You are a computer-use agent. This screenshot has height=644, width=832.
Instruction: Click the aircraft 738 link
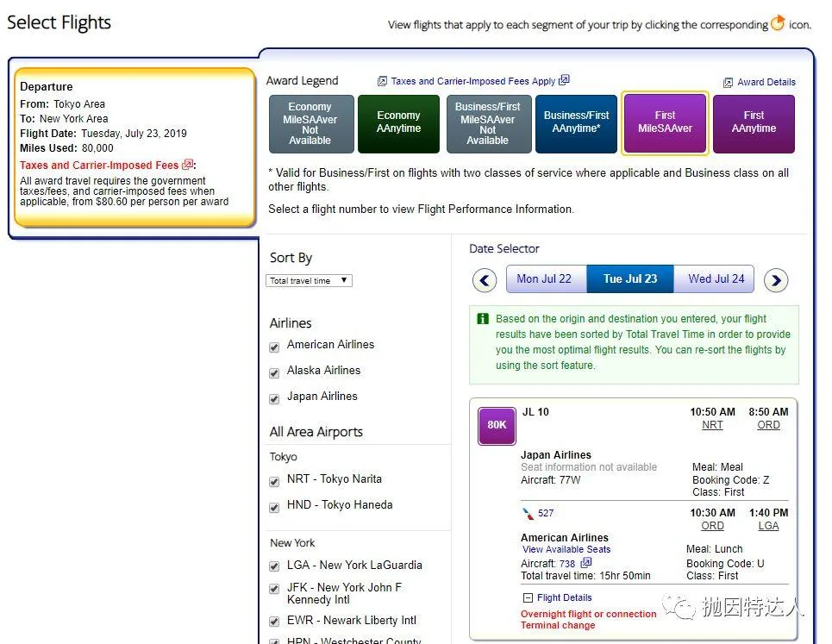(566, 563)
